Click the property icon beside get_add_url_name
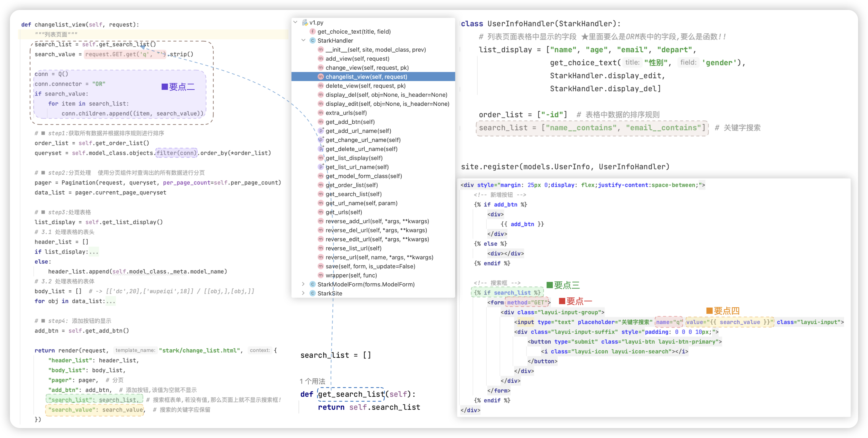868x438 pixels. (x=321, y=131)
